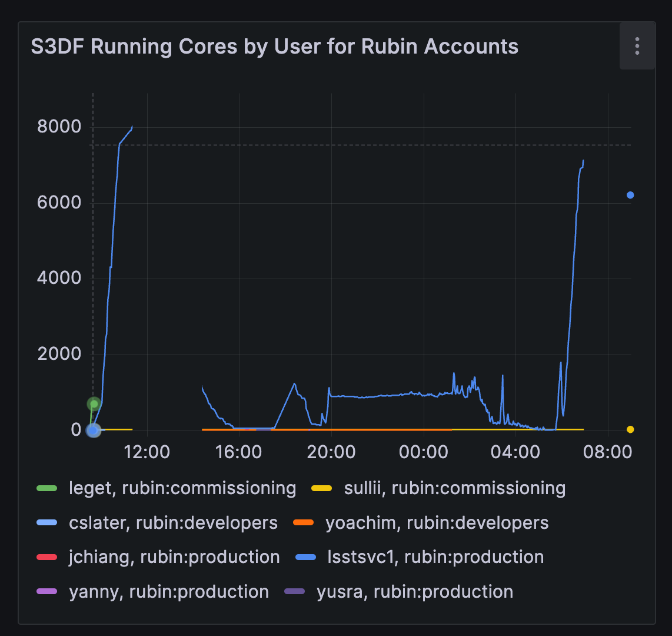Viewport: 672px width, 636px height.
Task: Click the yellow sullii legend color swatch
Action: (x=321, y=488)
